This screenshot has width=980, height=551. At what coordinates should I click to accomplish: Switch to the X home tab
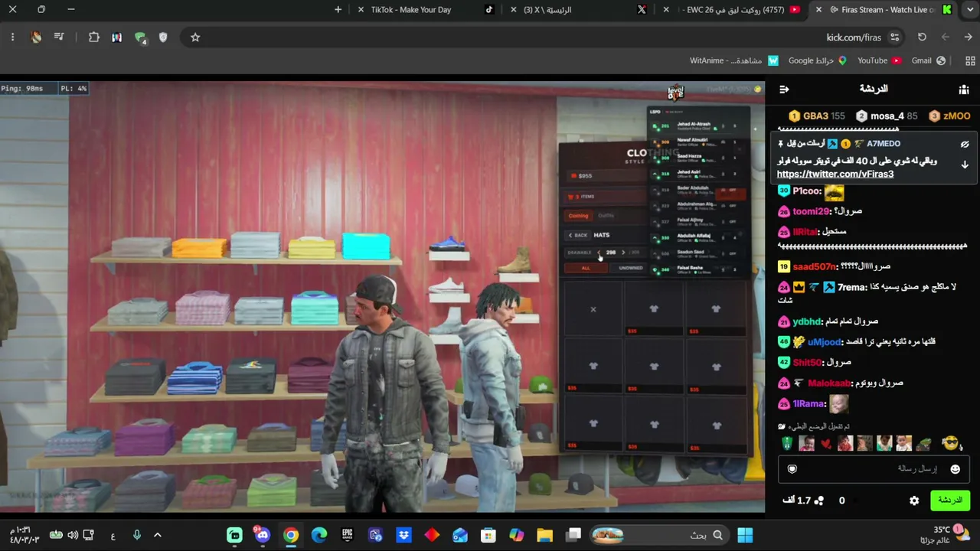[579, 10]
